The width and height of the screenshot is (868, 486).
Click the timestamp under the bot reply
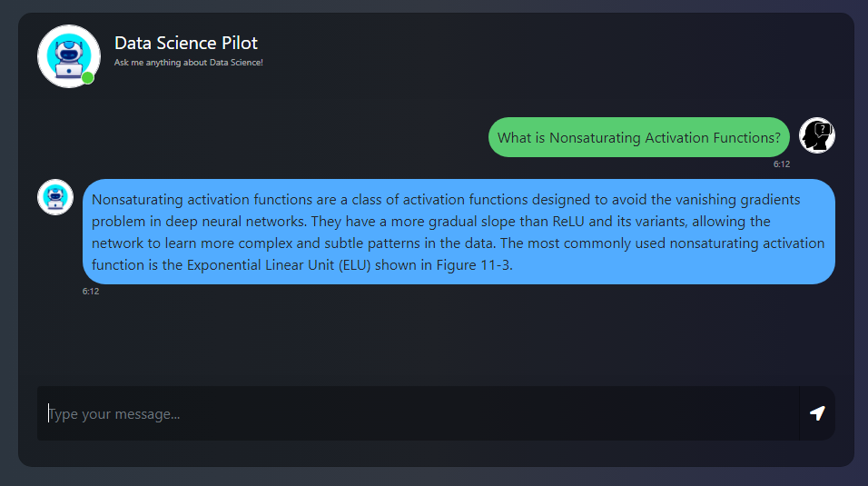click(91, 292)
